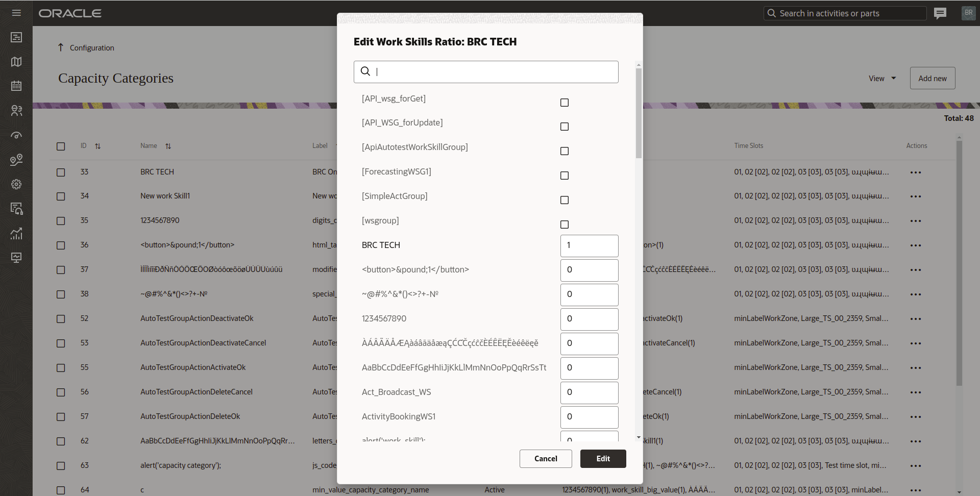980x496 pixels.
Task: Open the resources people icon in sidebar
Action: point(16,110)
